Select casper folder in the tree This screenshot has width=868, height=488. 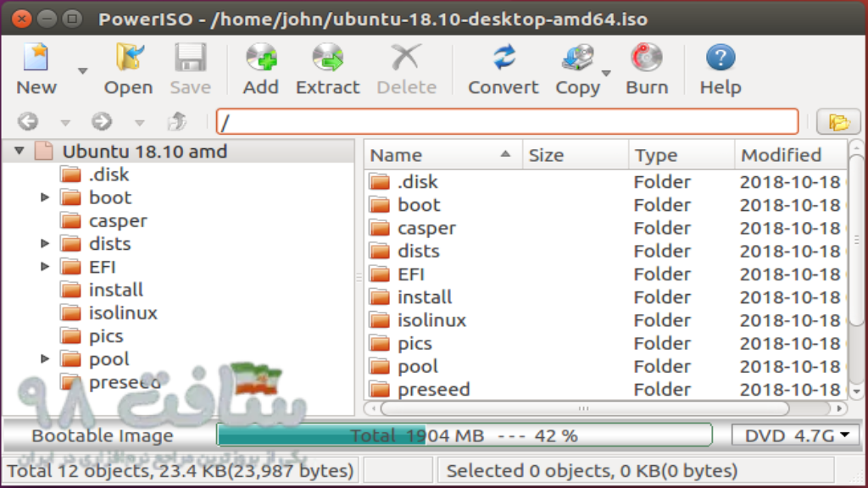118,221
